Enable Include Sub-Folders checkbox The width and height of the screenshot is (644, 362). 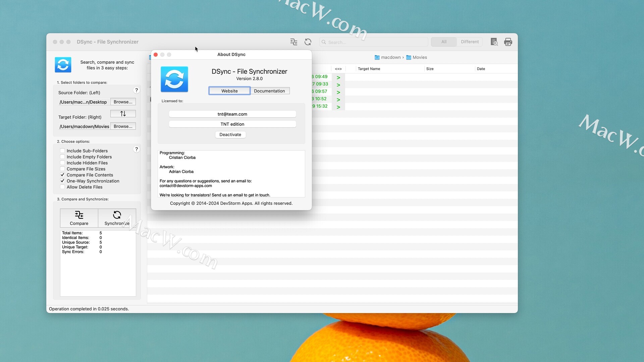point(62,151)
